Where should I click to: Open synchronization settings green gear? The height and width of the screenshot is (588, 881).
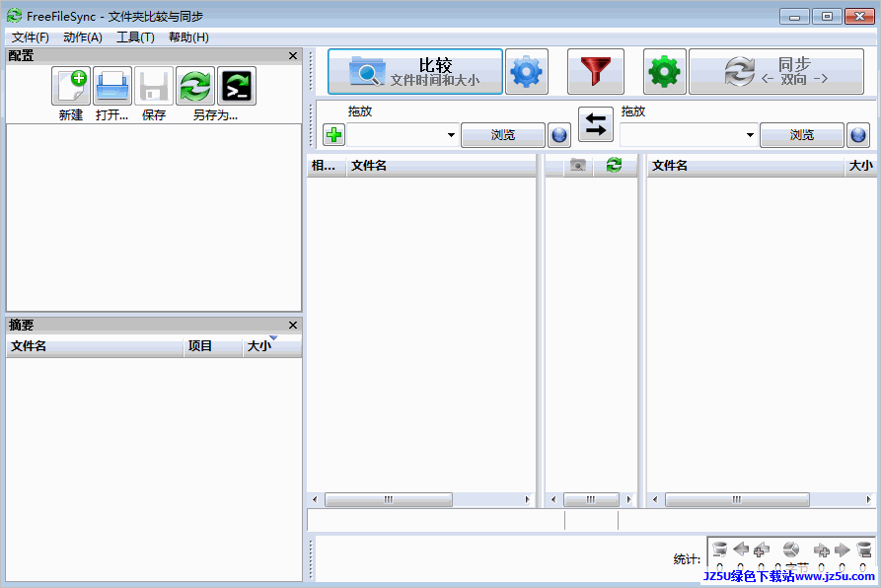665,72
